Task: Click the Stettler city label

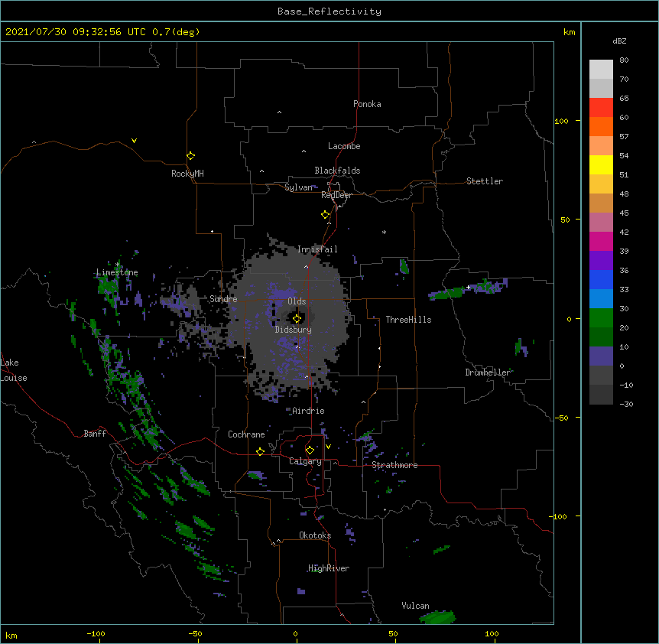Action: pos(485,181)
